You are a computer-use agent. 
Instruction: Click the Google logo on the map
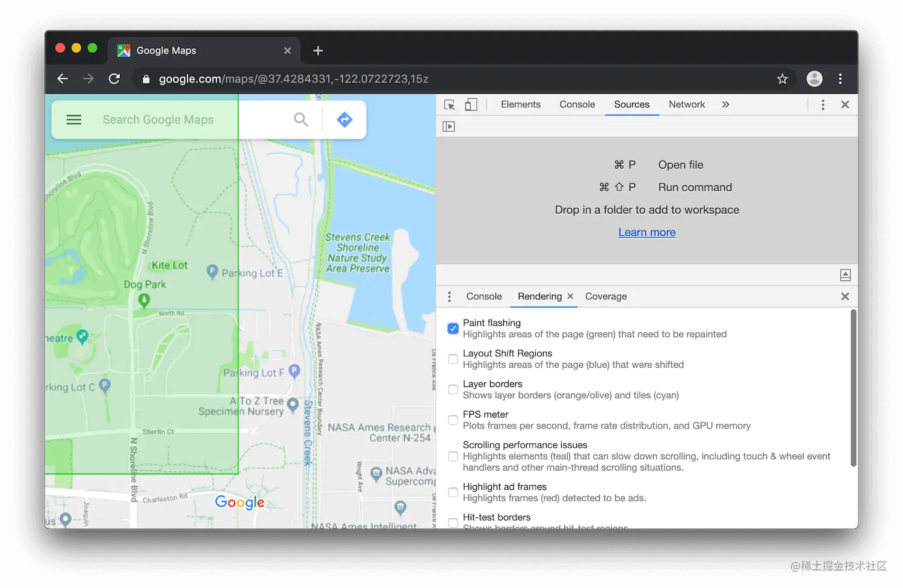240,502
